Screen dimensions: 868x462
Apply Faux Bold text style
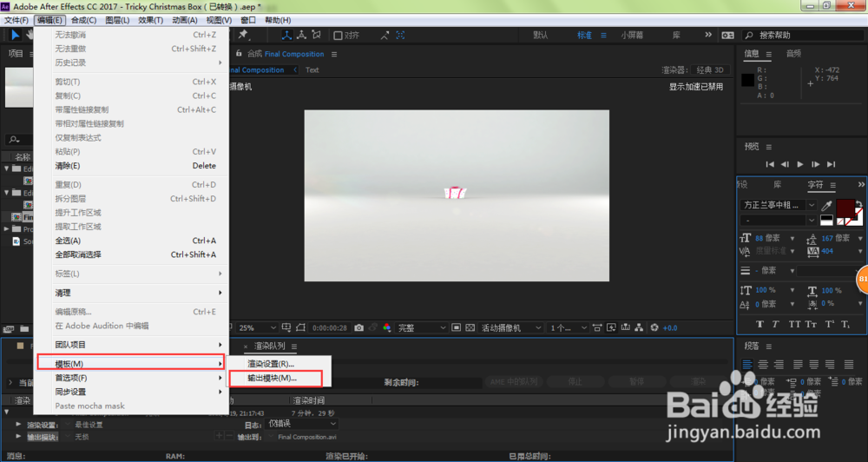click(x=759, y=325)
